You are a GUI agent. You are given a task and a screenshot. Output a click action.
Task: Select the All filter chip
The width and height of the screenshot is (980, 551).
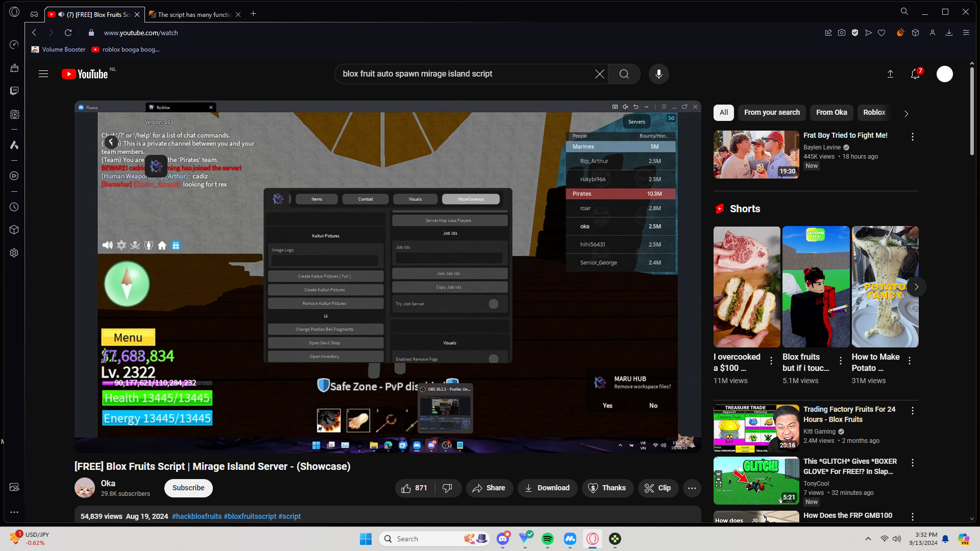(x=724, y=112)
